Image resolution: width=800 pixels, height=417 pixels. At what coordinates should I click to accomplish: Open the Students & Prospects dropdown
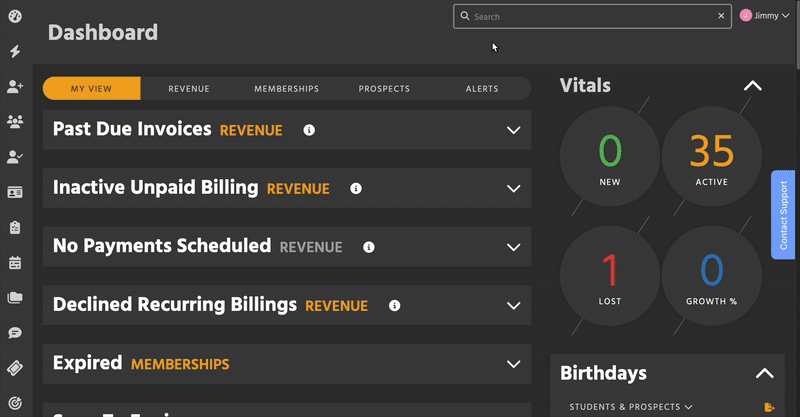pos(631,407)
